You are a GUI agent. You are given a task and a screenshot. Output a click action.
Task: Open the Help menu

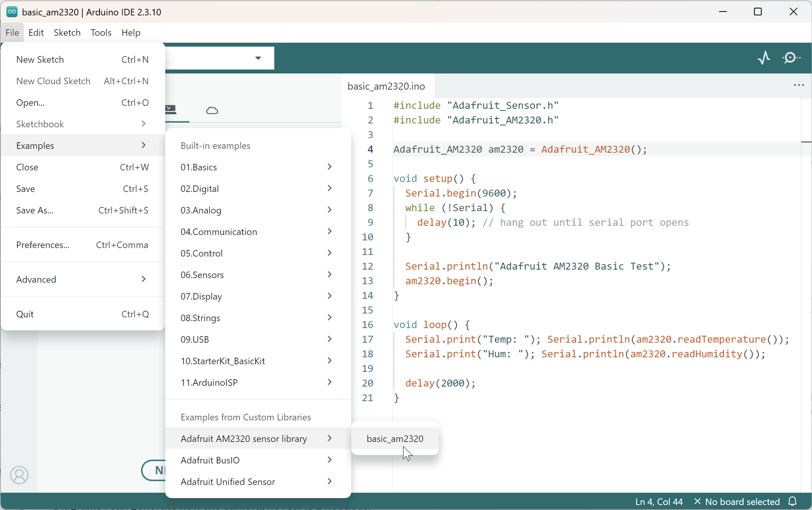131,33
